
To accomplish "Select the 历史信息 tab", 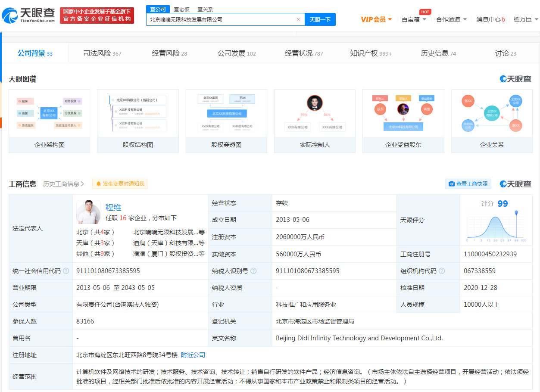I will (x=438, y=53).
